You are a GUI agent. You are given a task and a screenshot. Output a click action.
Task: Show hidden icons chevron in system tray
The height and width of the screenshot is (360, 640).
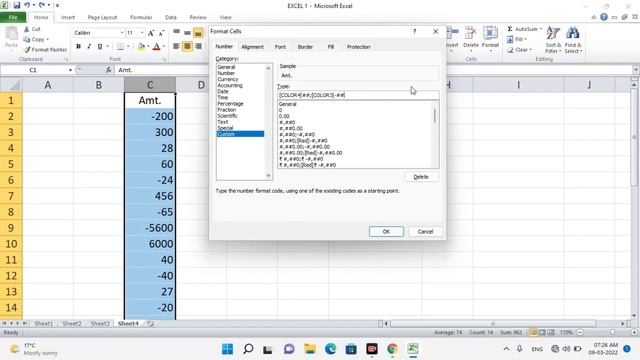click(x=506, y=349)
